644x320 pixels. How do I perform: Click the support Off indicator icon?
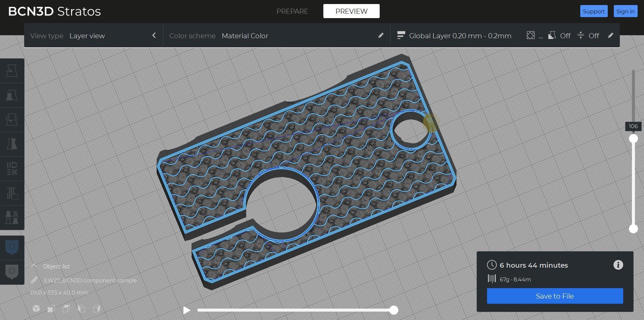click(552, 35)
